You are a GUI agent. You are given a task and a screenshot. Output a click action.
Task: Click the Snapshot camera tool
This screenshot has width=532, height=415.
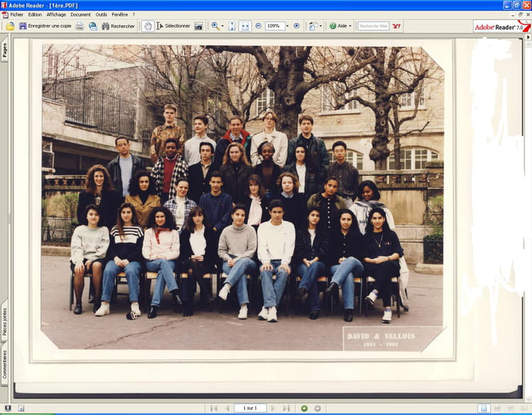pyautogui.click(x=199, y=26)
